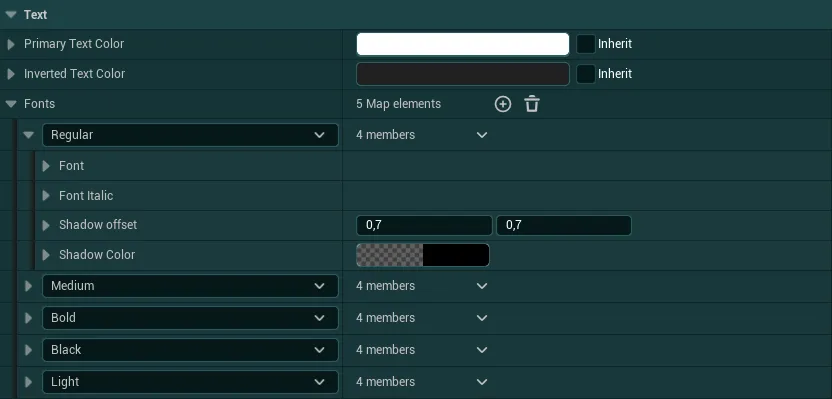Add a new element to Fonts map

click(502, 104)
